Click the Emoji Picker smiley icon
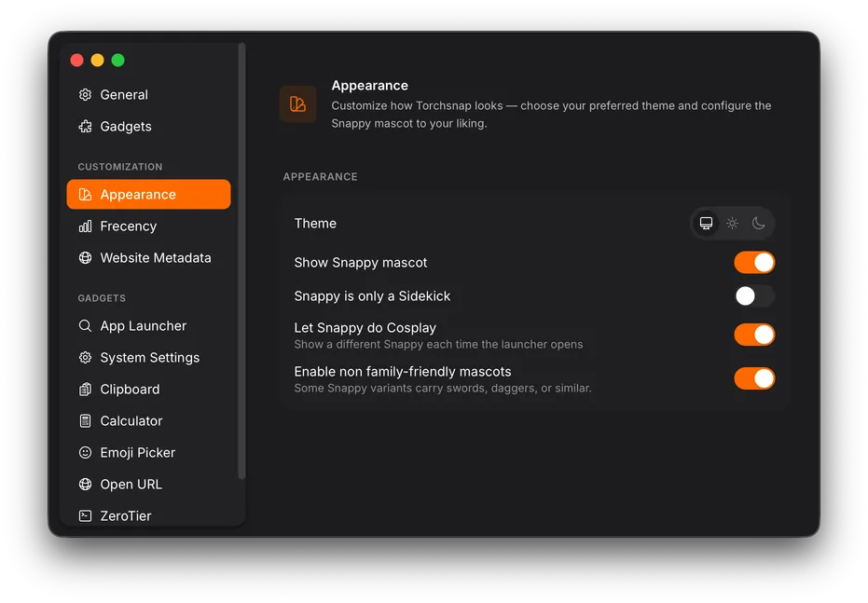 coord(85,453)
